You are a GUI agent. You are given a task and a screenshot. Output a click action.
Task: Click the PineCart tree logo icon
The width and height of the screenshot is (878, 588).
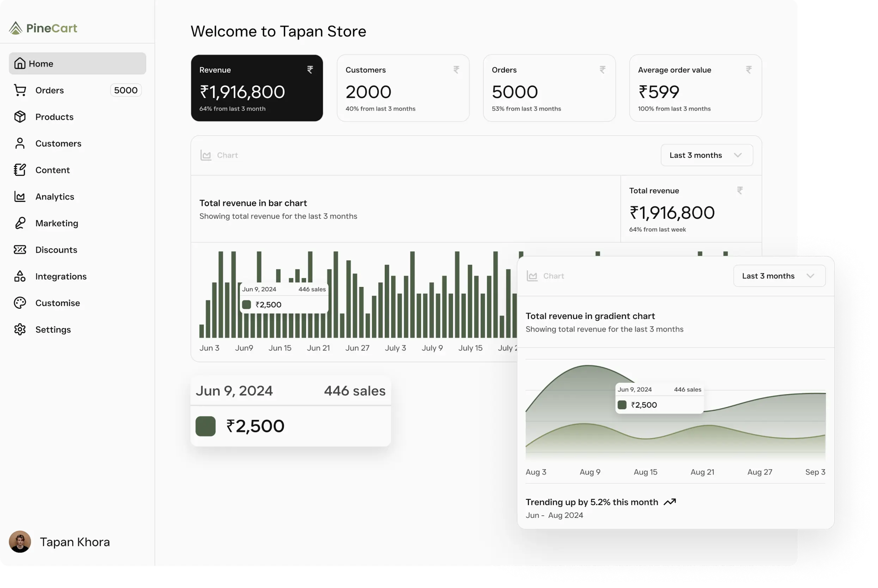[16, 28]
